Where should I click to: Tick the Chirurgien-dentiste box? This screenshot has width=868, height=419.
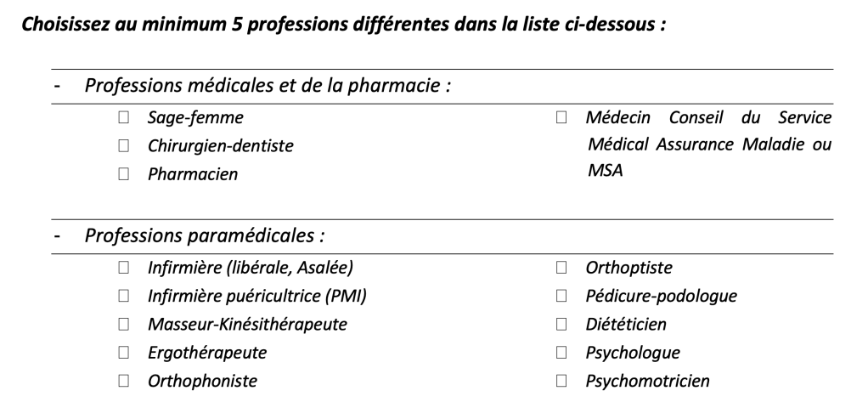point(124,146)
